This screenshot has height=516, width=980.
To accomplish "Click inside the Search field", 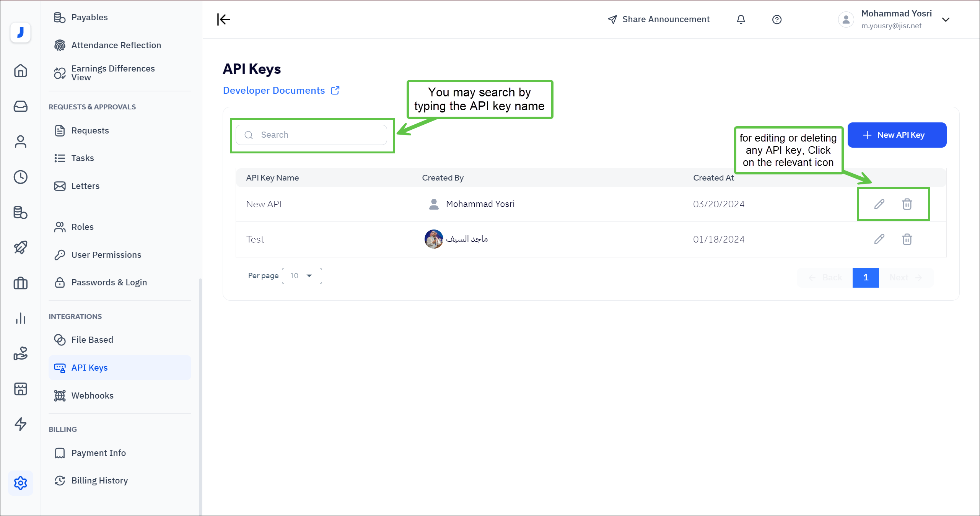I will [x=312, y=135].
